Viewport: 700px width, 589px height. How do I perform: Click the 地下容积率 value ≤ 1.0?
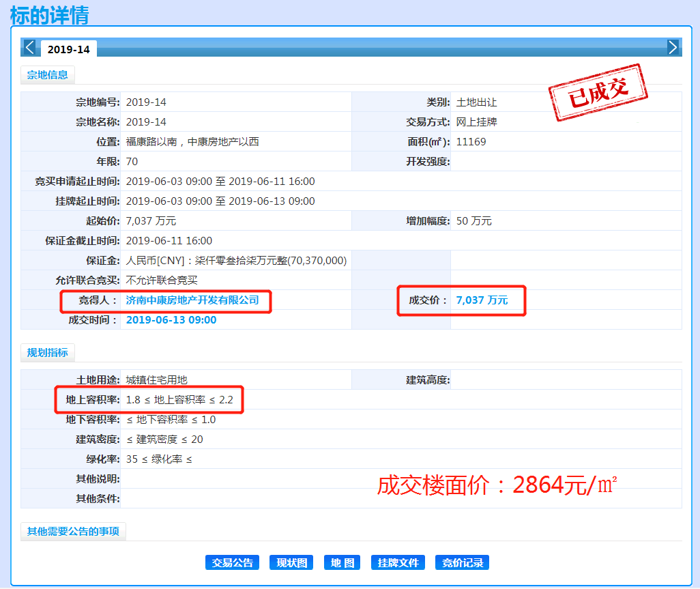pos(171,419)
